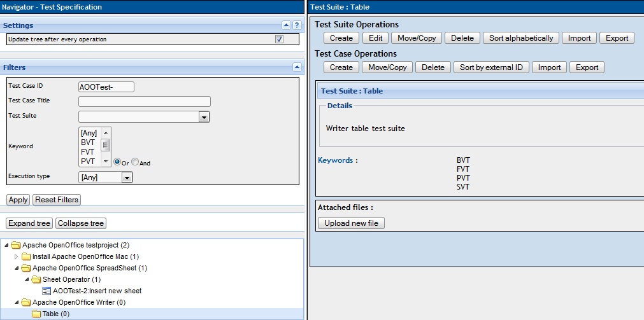Select Apache OpenOffice Writer (0) label

pyautogui.click(x=79, y=303)
